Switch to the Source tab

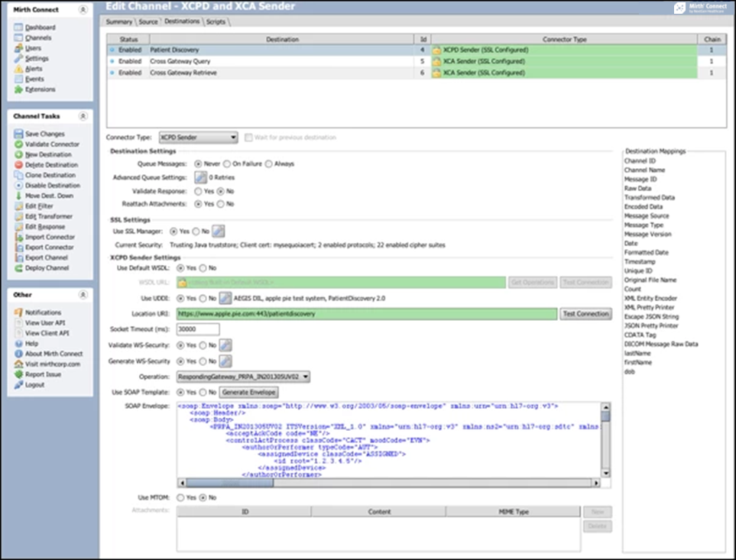click(x=148, y=22)
